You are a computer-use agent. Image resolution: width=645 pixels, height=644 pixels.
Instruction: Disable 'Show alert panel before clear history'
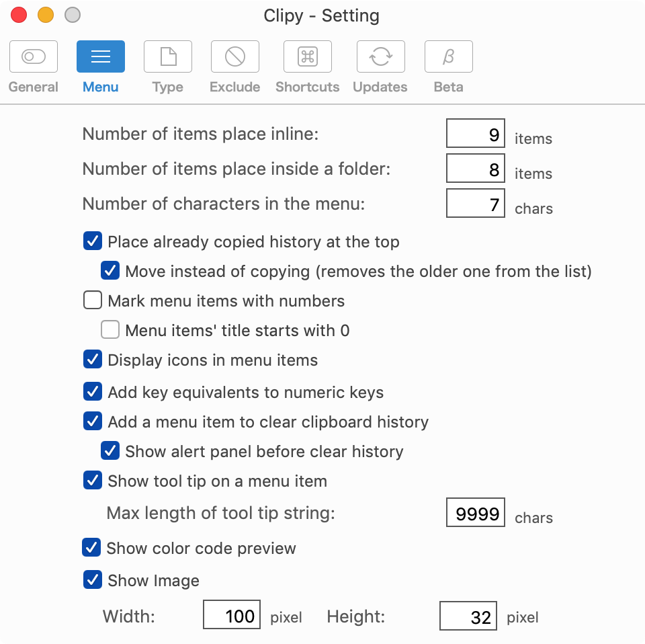110,451
